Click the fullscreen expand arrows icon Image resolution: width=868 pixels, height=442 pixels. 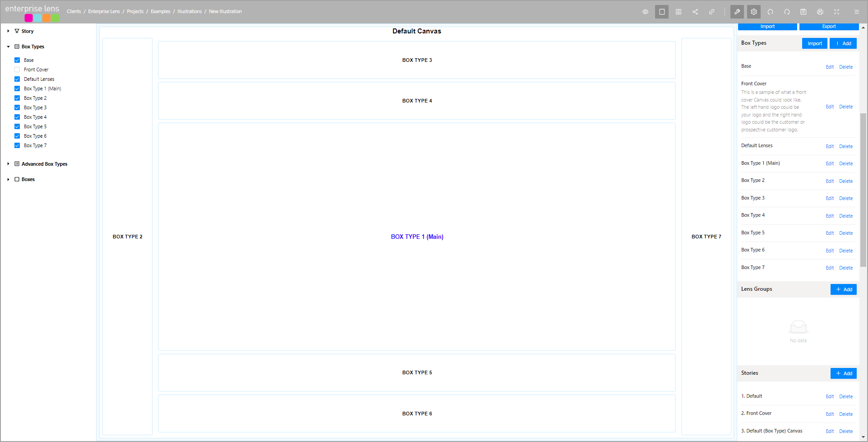tap(836, 12)
